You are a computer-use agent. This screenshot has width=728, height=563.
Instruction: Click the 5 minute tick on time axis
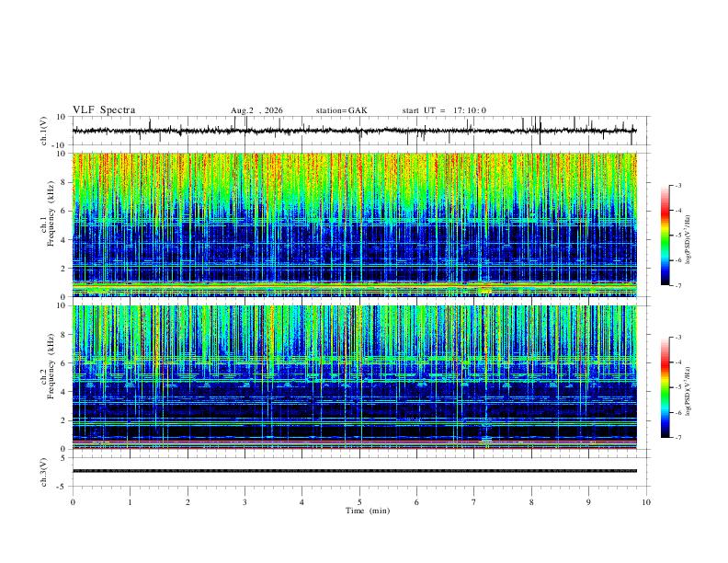359,502
